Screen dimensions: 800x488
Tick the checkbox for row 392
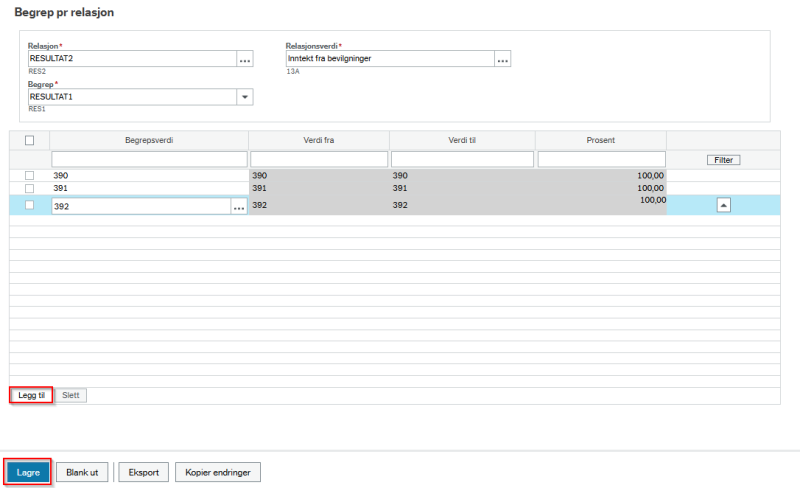30,205
